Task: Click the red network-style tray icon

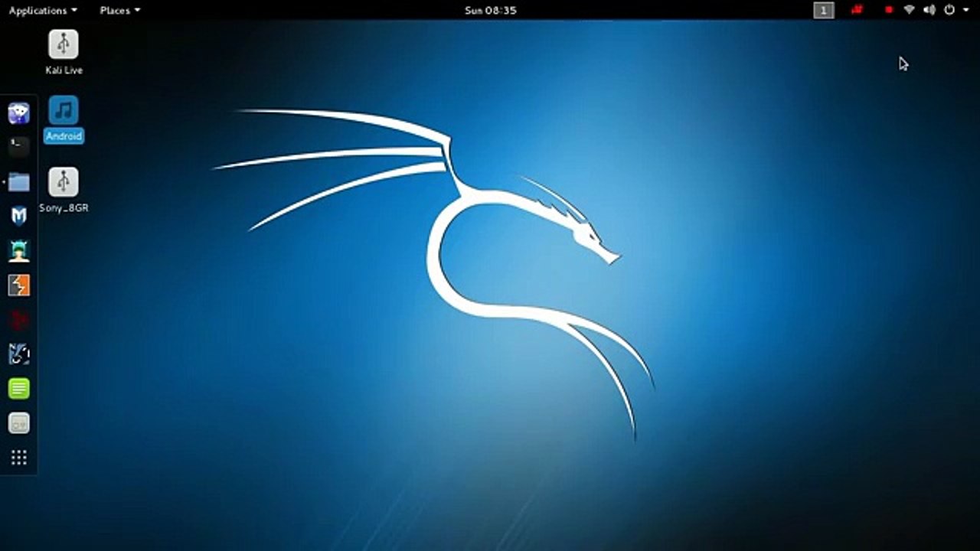Action: (857, 10)
